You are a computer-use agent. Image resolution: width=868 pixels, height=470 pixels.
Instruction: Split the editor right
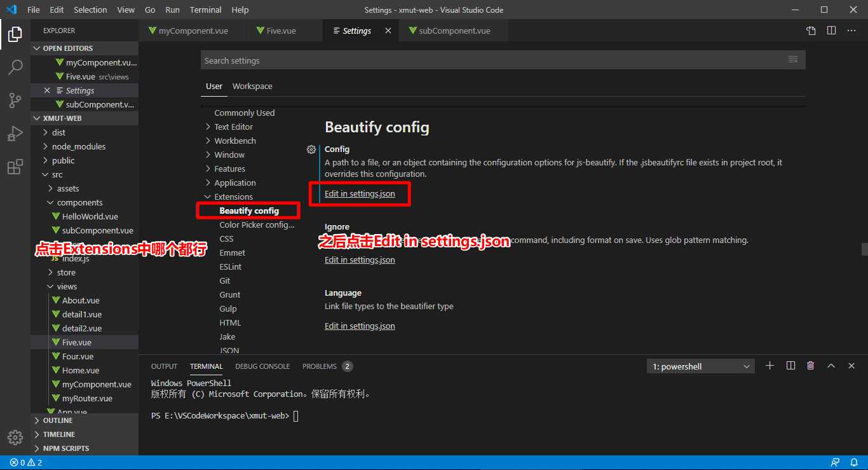point(831,31)
